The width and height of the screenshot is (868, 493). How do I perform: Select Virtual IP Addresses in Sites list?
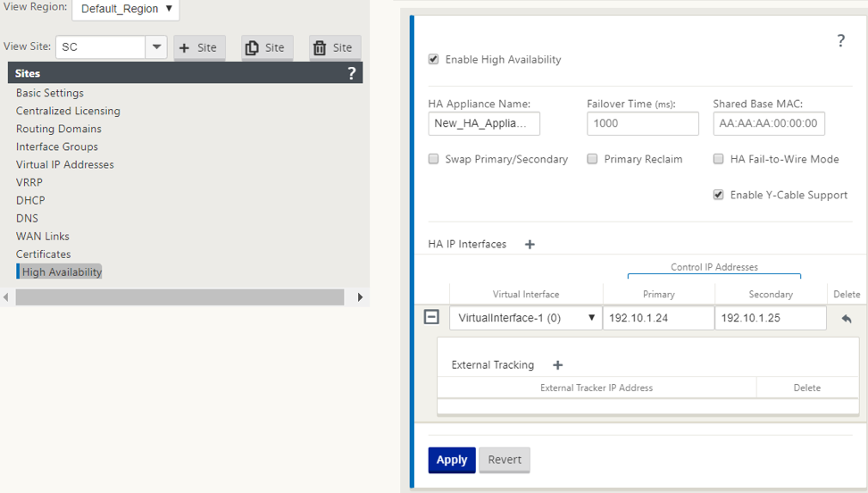coord(65,164)
